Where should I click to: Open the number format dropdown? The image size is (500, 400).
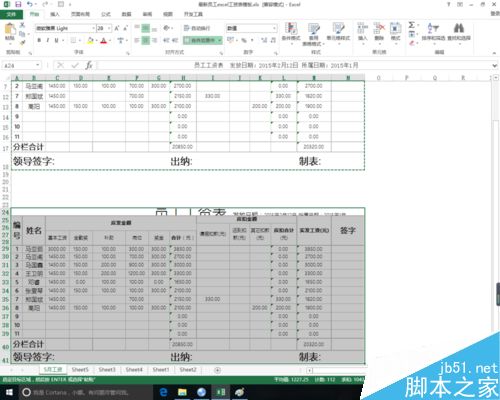[275, 29]
